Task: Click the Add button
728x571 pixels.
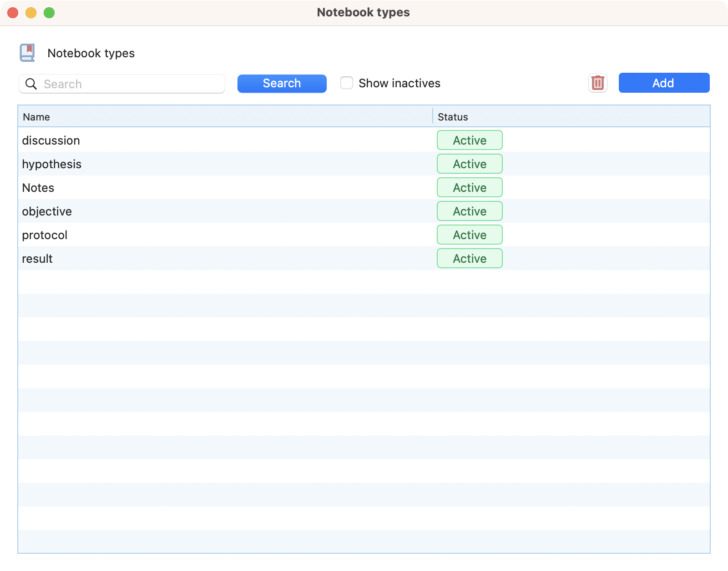Action: 663,83
